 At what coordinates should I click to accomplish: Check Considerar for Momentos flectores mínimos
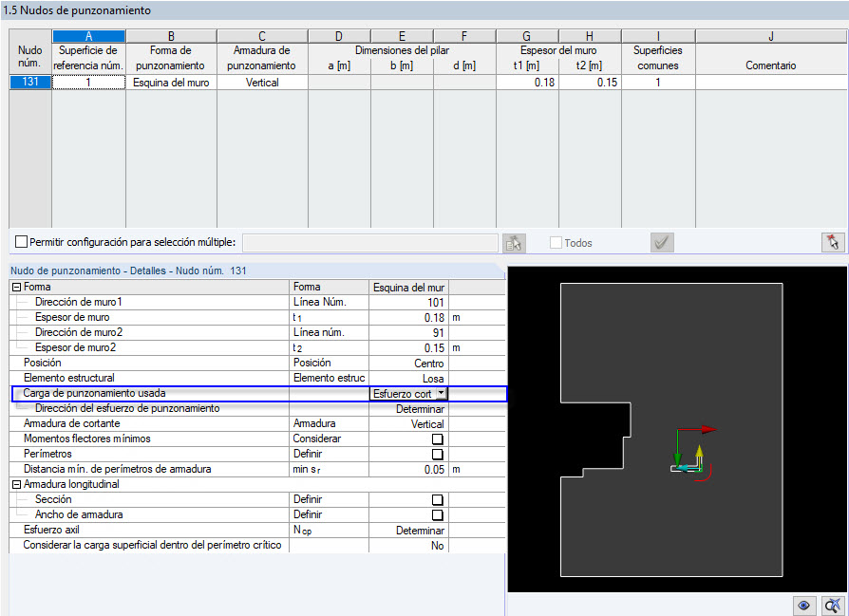[436, 439]
